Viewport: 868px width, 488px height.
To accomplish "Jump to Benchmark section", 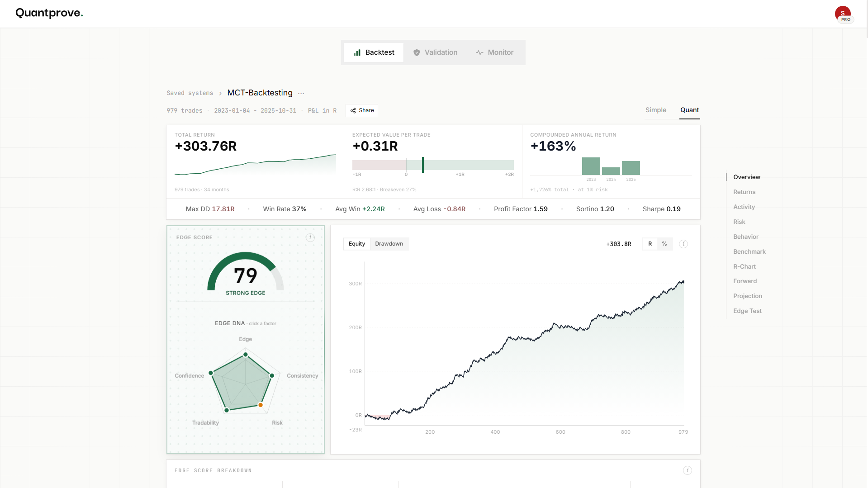I will 749,252.
